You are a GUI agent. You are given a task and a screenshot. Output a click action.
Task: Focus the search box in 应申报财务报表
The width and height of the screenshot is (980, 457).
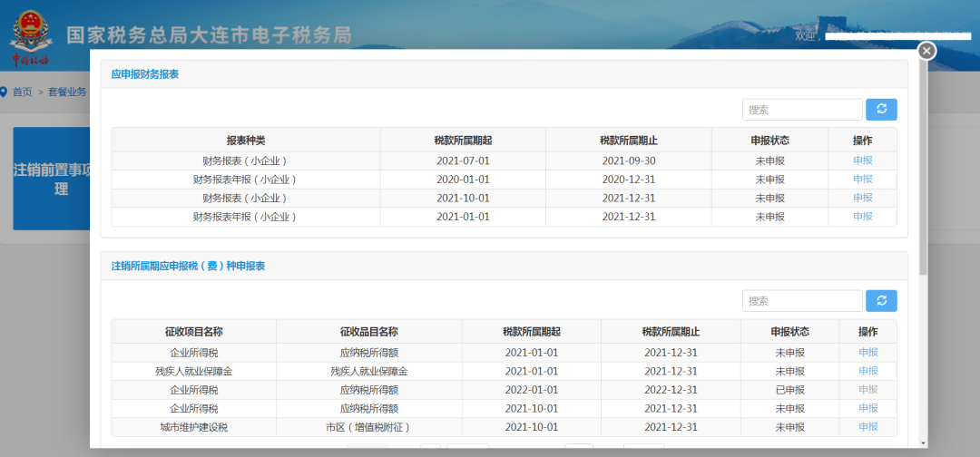(x=802, y=109)
